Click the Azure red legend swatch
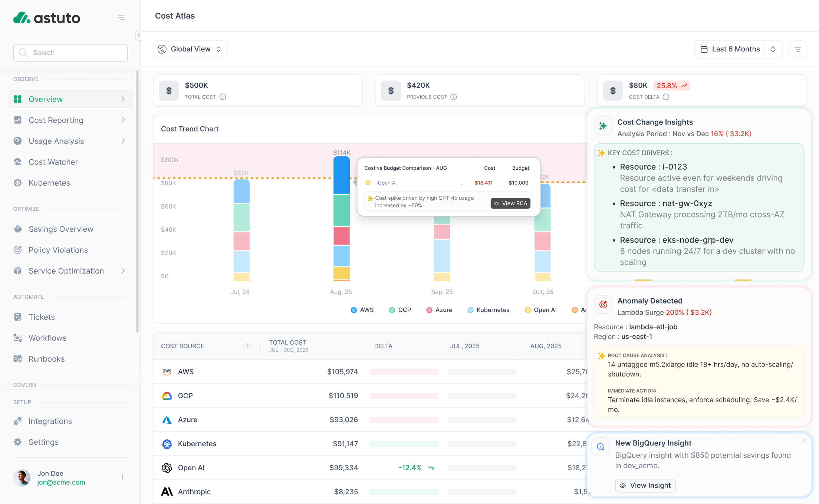Screen dimensions: 819x504 tap(429, 310)
